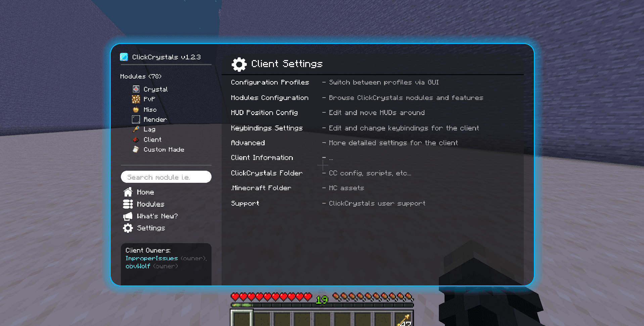Click the Settings gear icon in sidebar
The width and height of the screenshot is (644, 326).
click(128, 228)
